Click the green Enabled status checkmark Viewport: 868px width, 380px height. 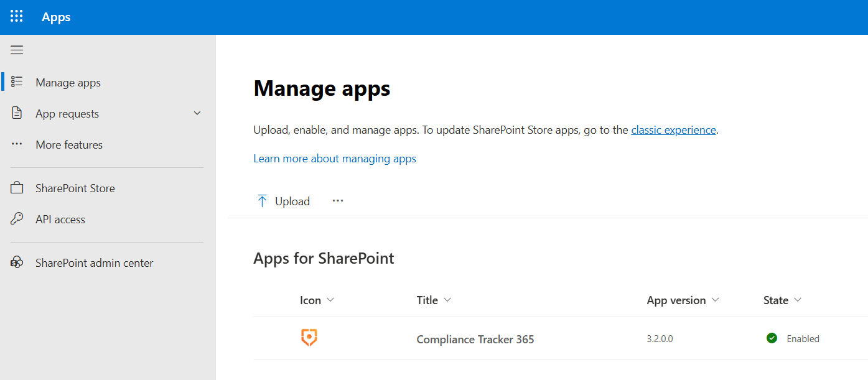772,338
